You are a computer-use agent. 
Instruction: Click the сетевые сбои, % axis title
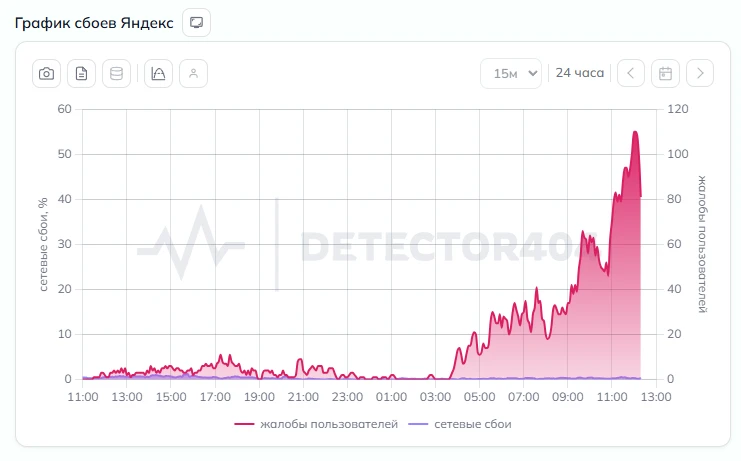[x=43, y=244]
